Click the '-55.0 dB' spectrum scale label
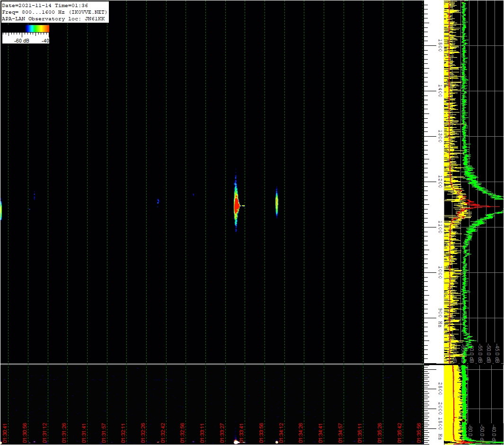Screen dimensions: 504x445 [x=480, y=353]
